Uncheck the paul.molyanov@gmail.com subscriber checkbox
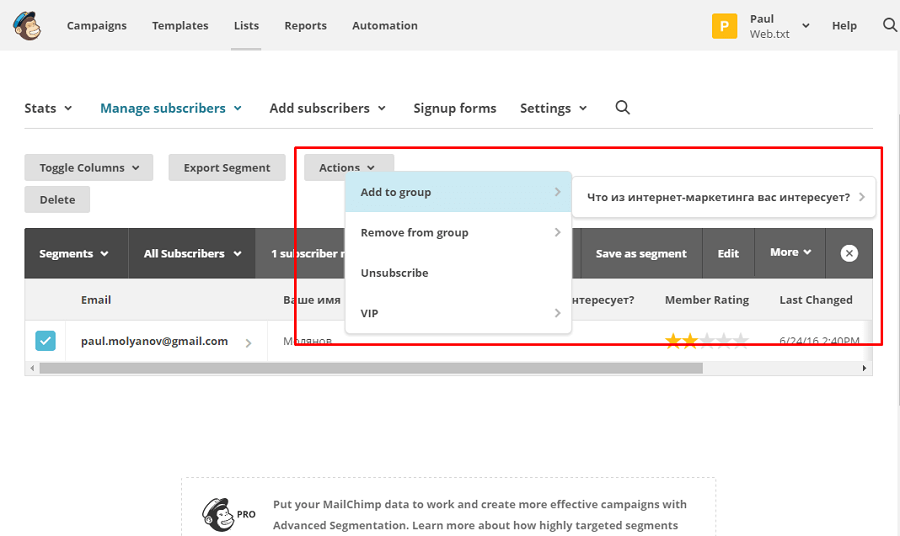 tap(46, 341)
